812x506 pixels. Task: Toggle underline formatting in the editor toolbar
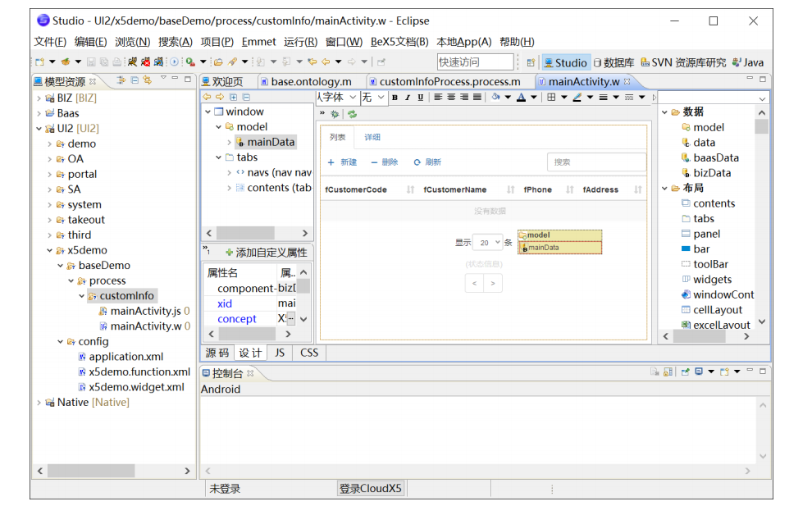[x=420, y=98]
